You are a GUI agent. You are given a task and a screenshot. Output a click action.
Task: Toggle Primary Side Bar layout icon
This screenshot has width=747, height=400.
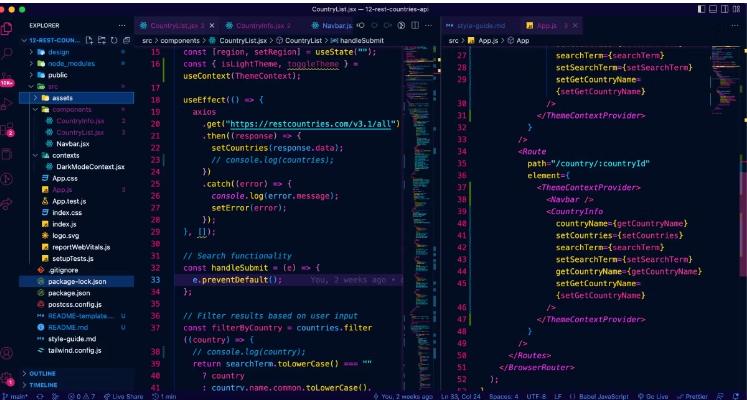click(701, 9)
